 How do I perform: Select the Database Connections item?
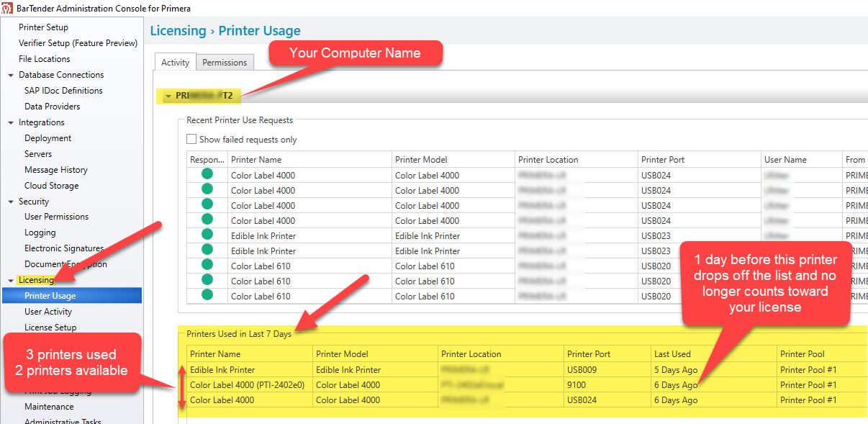pos(61,75)
